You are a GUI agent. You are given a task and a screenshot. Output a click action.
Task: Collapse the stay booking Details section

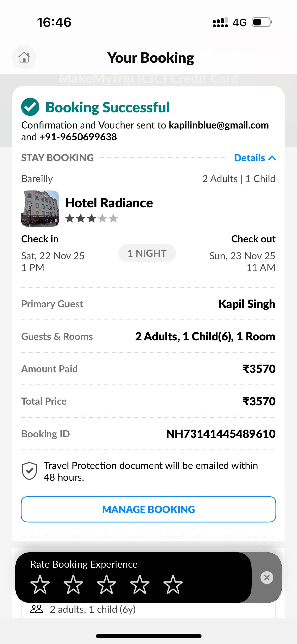255,158
